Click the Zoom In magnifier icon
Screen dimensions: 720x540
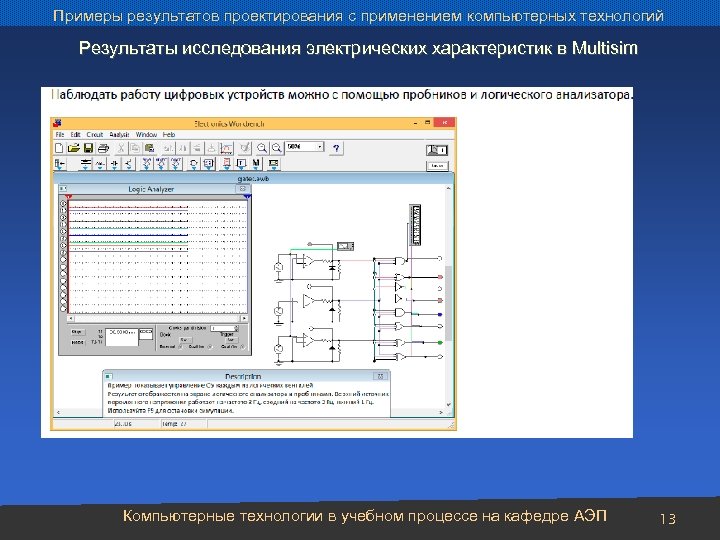click(x=276, y=148)
